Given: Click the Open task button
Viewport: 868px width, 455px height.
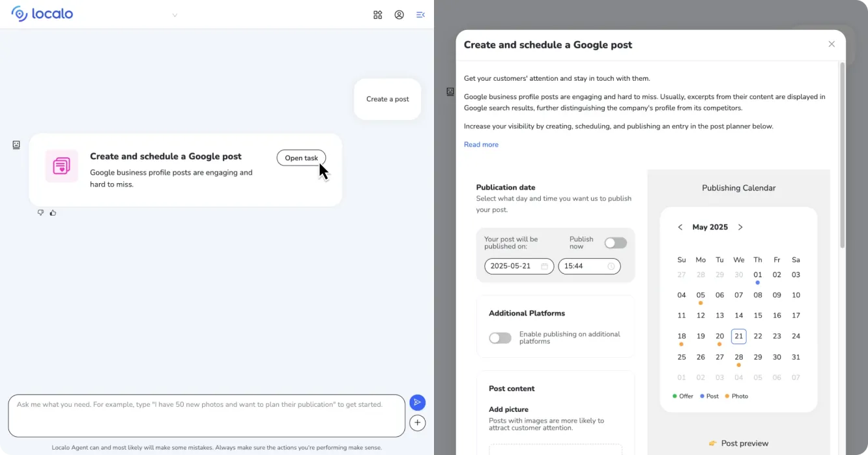Looking at the screenshot, I should tap(300, 158).
